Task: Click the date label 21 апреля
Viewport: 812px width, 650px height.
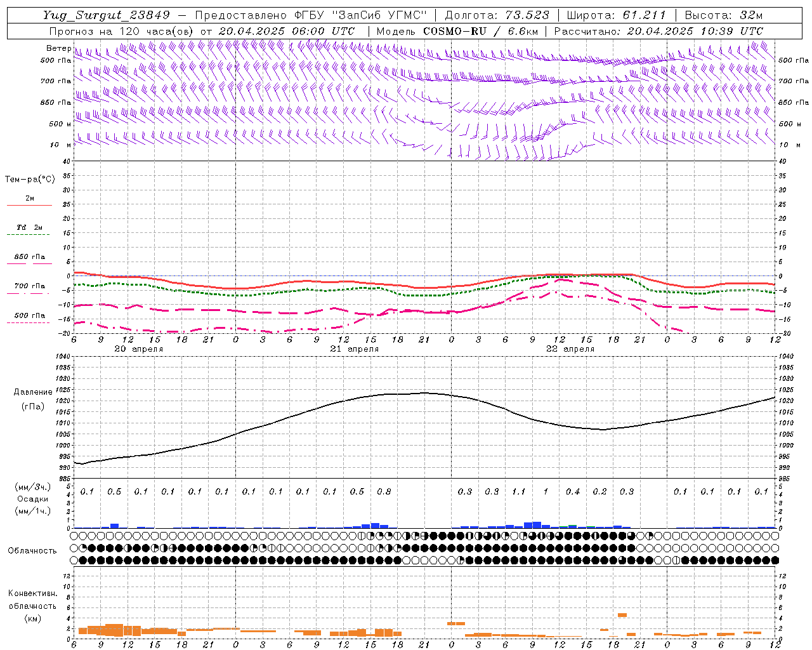Action: click(x=355, y=349)
